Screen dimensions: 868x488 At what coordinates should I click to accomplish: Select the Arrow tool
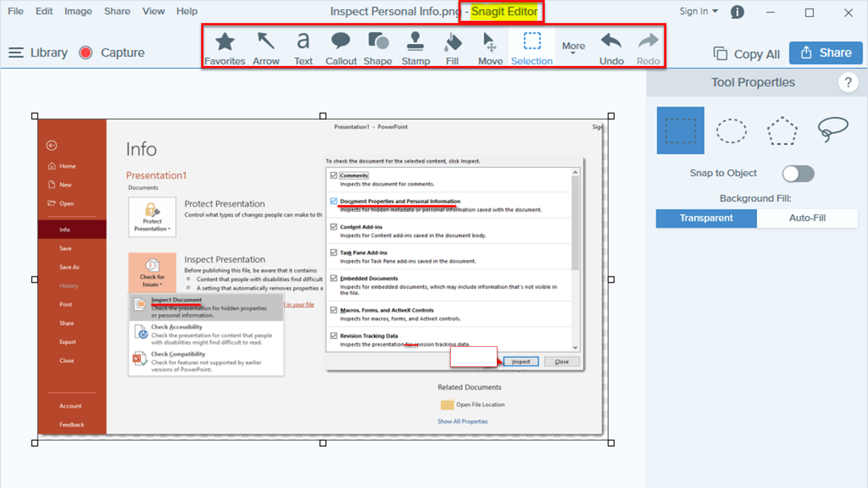[x=266, y=47]
